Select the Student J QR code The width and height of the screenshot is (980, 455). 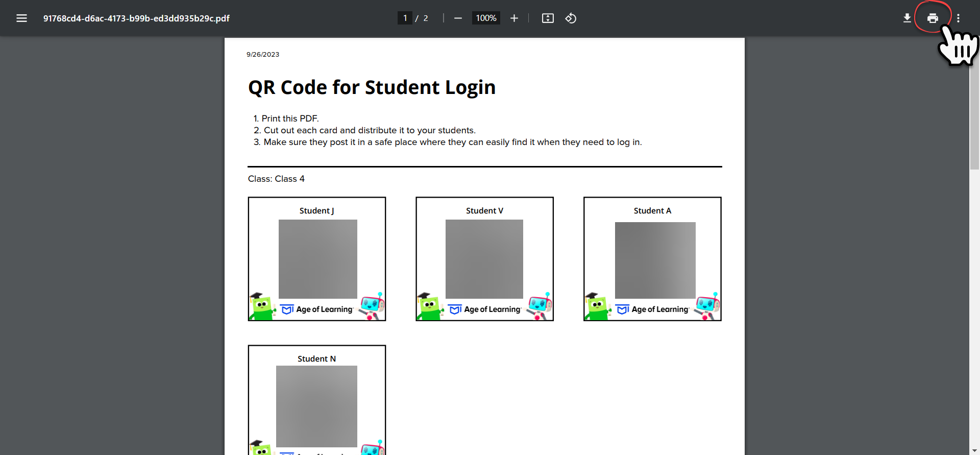coord(317,259)
